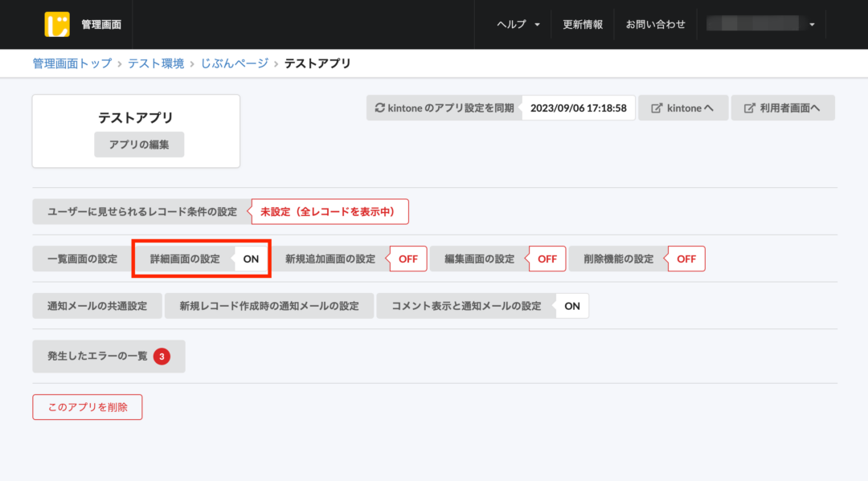The image size is (868, 481).
Task: Navigate to テスト環境 breadcrumb link
Action: click(x=156, y=63)
